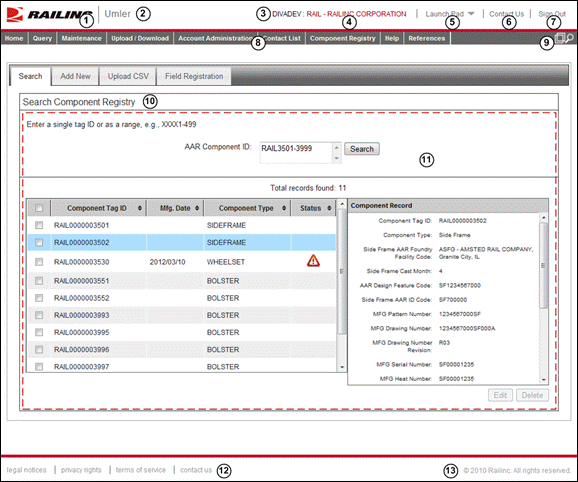Screen dimensions: 578x482
Task: Check the box for RAIL0000003501
Action: [39, 225]
